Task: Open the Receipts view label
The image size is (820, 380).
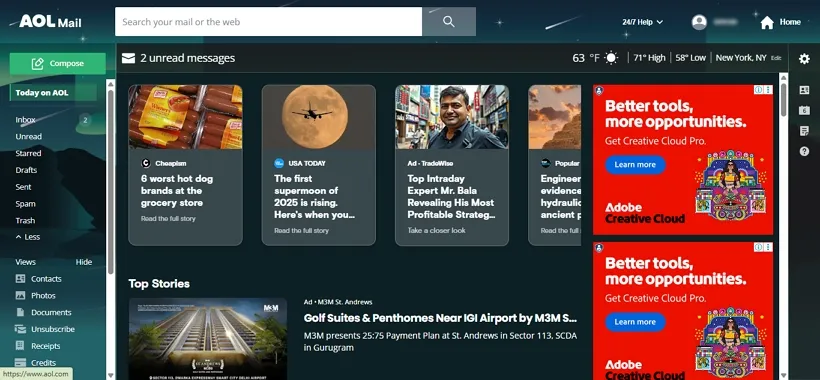Action: 45,346
